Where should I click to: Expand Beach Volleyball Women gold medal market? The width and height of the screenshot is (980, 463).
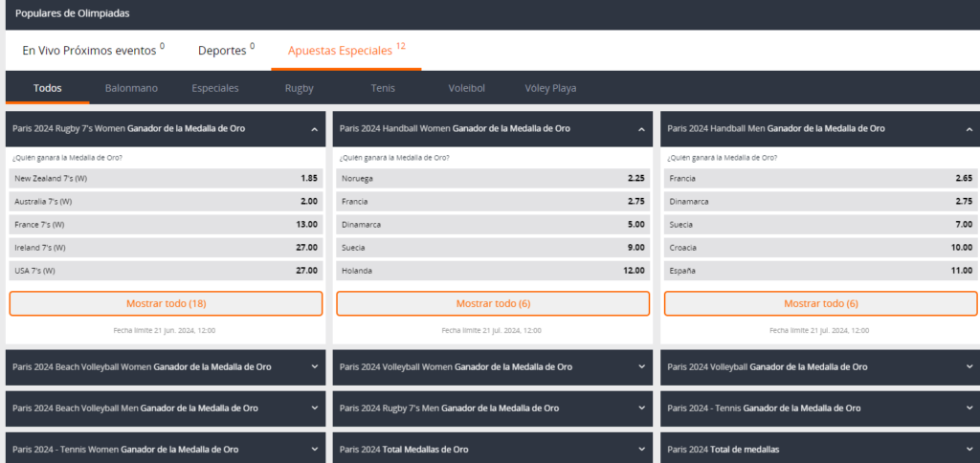pyautogui.click(x=314, y=366)
